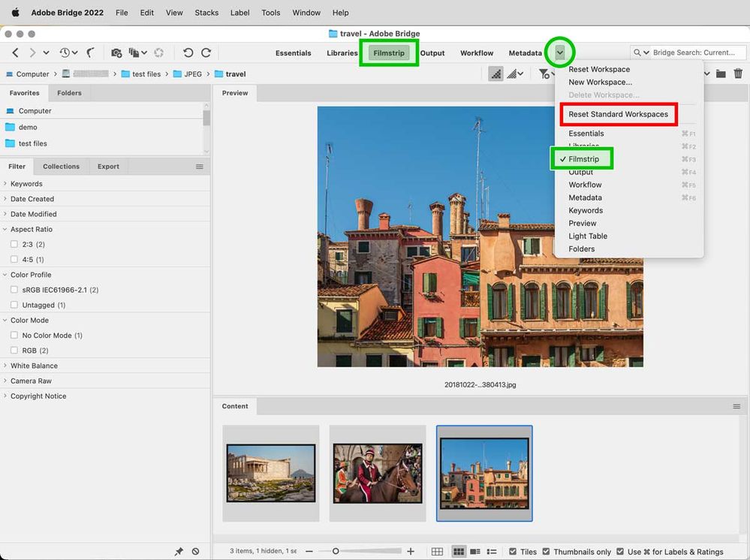Screen dimensions: 750x560
Task: Mark the selected file as rejected
Action: tap(195, 551)
